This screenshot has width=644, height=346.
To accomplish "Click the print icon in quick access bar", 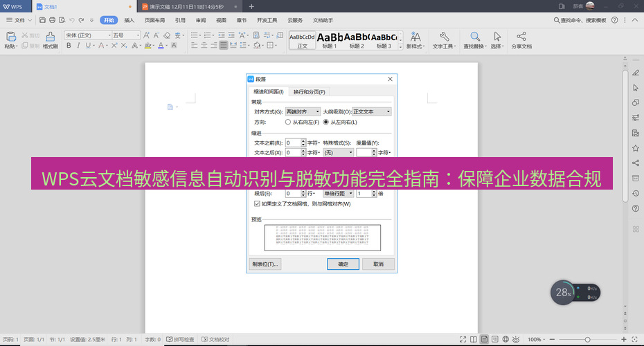I will [52, 19].
